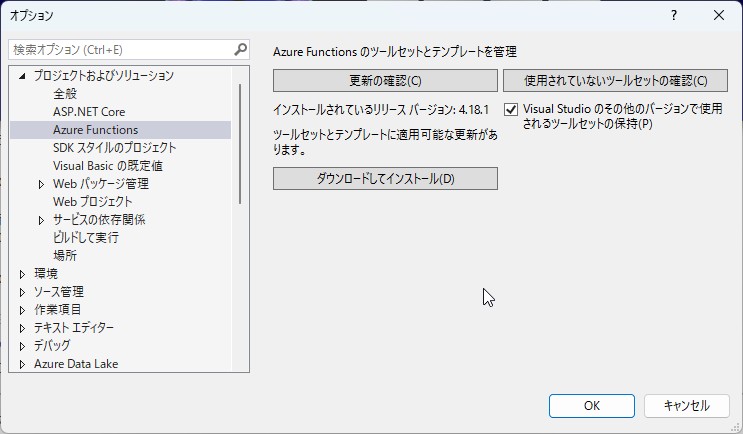Toggle keep toolsets for other Visual Studio versions
Image resolution: width=743 pixels, height=434 pixels.
click(511, 109)
